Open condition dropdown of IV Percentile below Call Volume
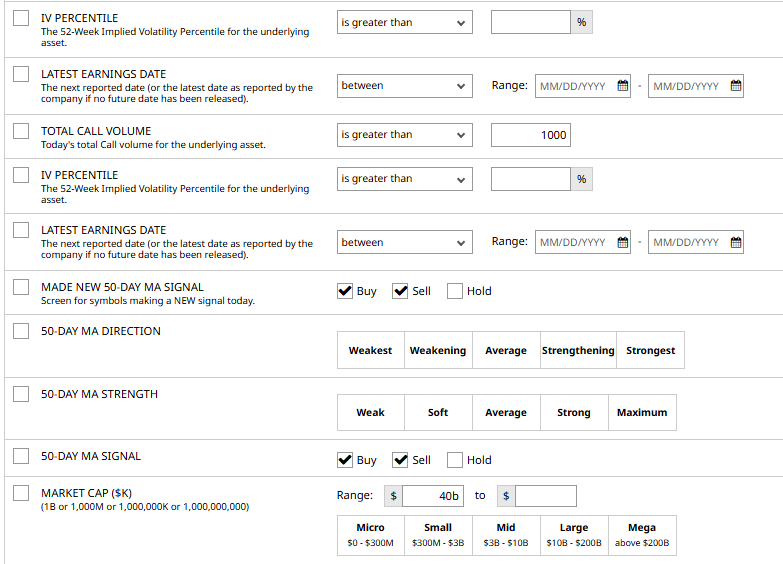Image resolution: width=783 pixels, height=564 pixels. click(404, 179)
